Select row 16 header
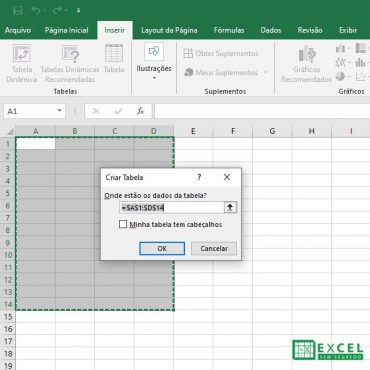This screenshot has height=370, width=370. coord(8,329)
